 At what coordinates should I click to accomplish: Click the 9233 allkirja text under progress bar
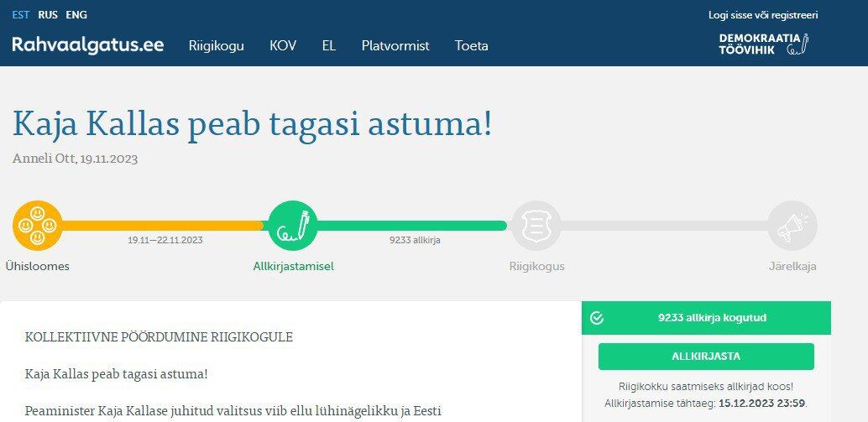(416, 241)
